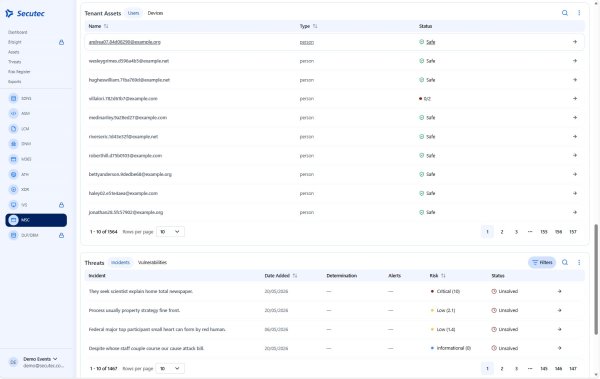Open the Threats Filters button
Viewport: 600px width, 379px height.
coord(542,262)
